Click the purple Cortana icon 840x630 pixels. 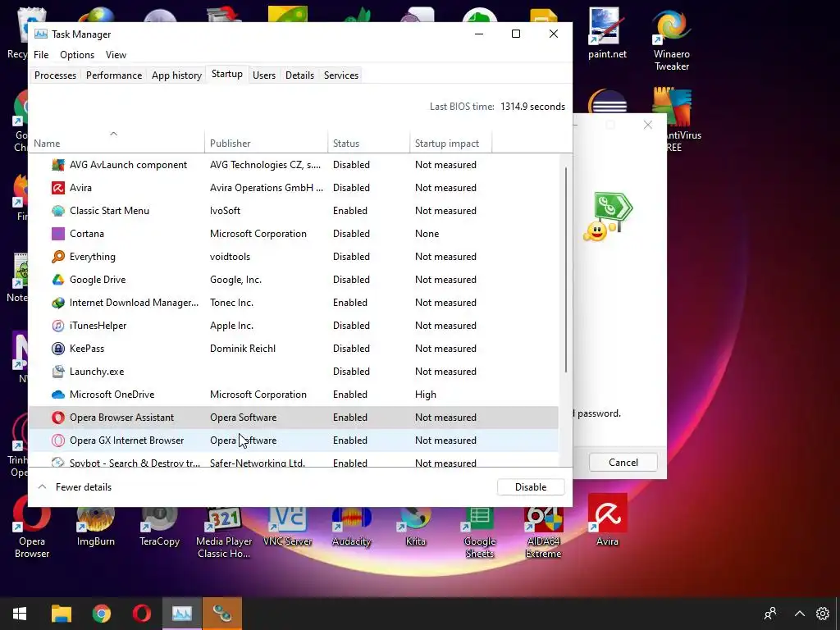(x=58, y=234)
